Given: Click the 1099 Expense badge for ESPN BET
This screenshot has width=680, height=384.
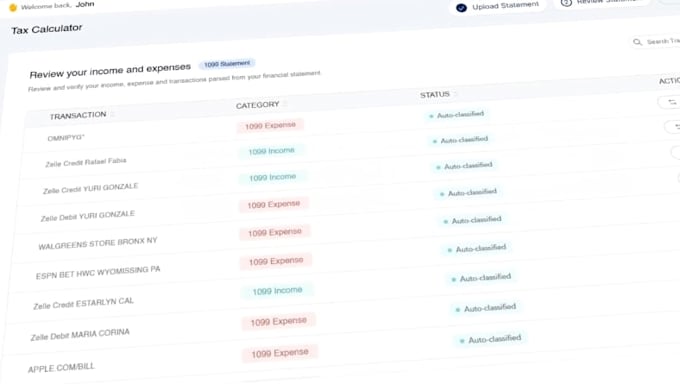Looking at the screenshot, I should 276,261.
